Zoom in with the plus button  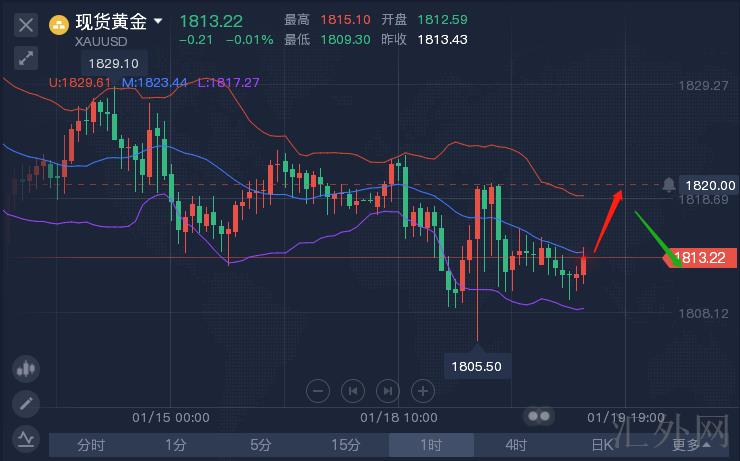coord(423,390)
